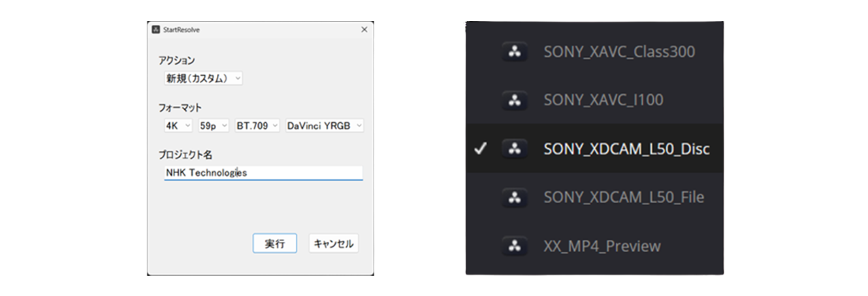This screenshot has height=296, width=868.
Task: Choose the SONY_XAVC_I100 preset
Action: click(603, 100)
